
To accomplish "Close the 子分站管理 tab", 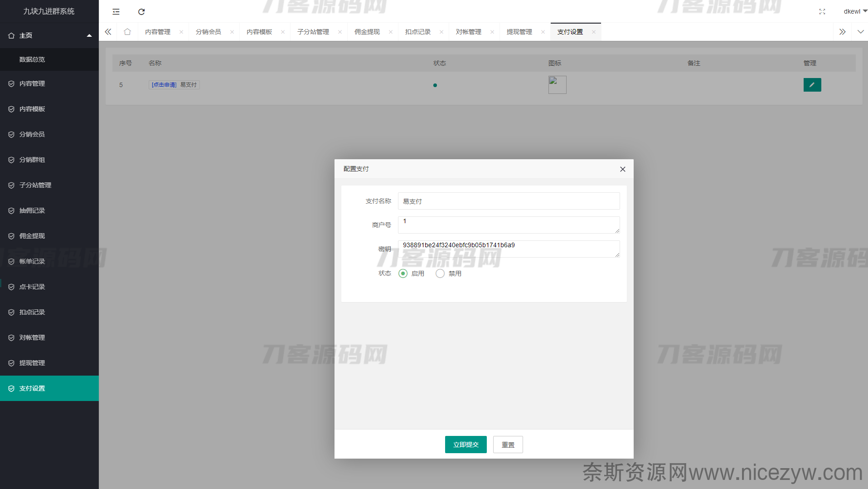I will (x=340, y=32).
